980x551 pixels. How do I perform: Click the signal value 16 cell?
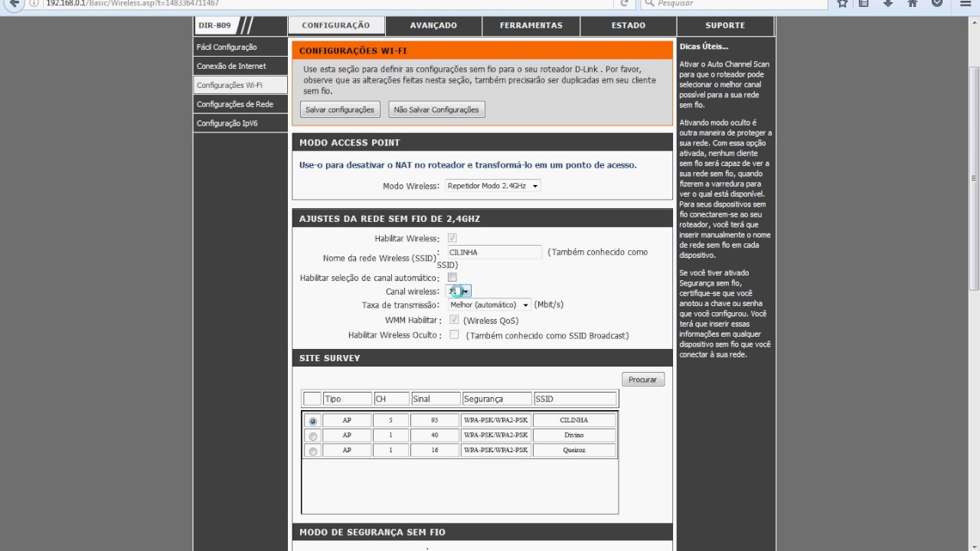pos(434,450)
